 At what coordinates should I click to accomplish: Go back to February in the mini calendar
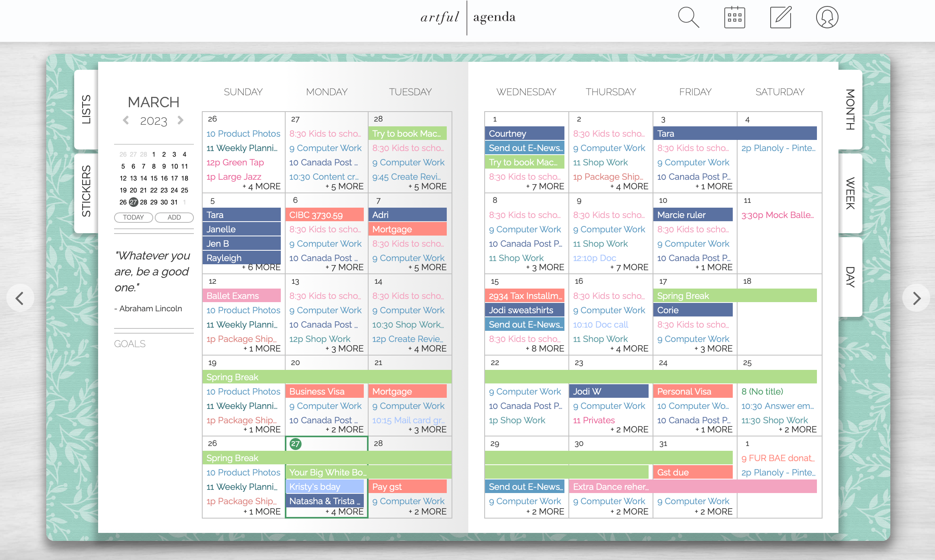coord(126,120)
